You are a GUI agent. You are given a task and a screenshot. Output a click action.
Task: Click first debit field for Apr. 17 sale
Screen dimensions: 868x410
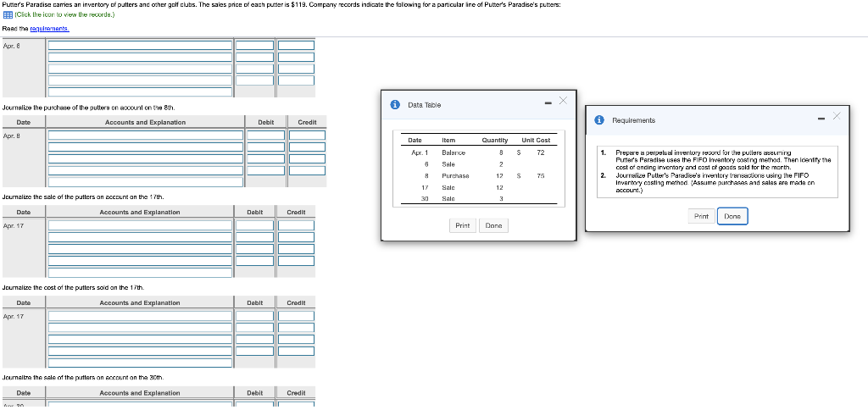pos(255,225)
